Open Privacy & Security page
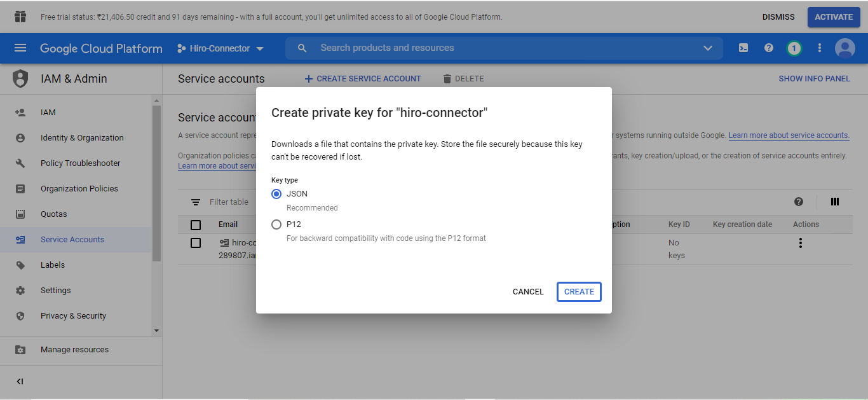The height and width of the screenshot is (400, 868). (x=73, y=316)
